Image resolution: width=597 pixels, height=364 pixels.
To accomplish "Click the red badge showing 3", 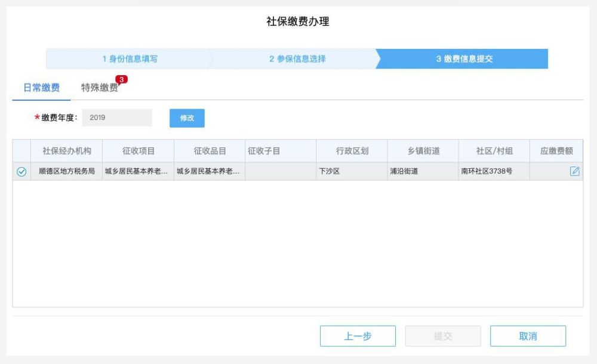I will pos(121,79).
